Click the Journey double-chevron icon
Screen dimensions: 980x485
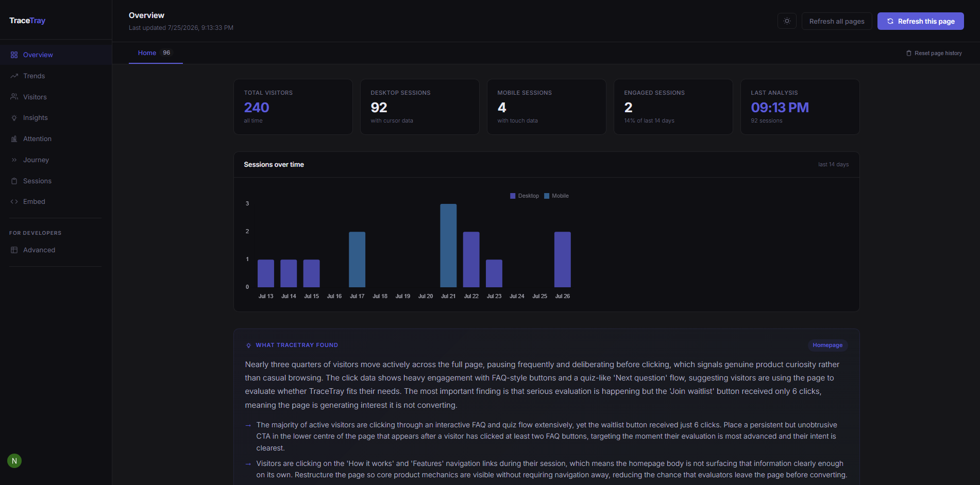[x=14, y=160]
